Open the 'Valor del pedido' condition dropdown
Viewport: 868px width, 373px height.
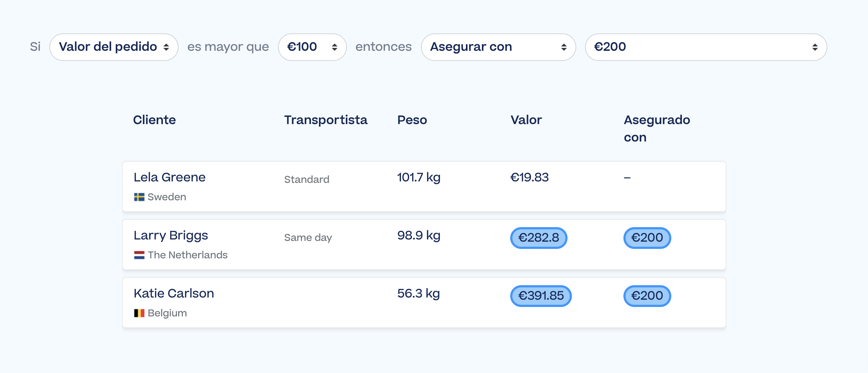(x=114, y=47)
